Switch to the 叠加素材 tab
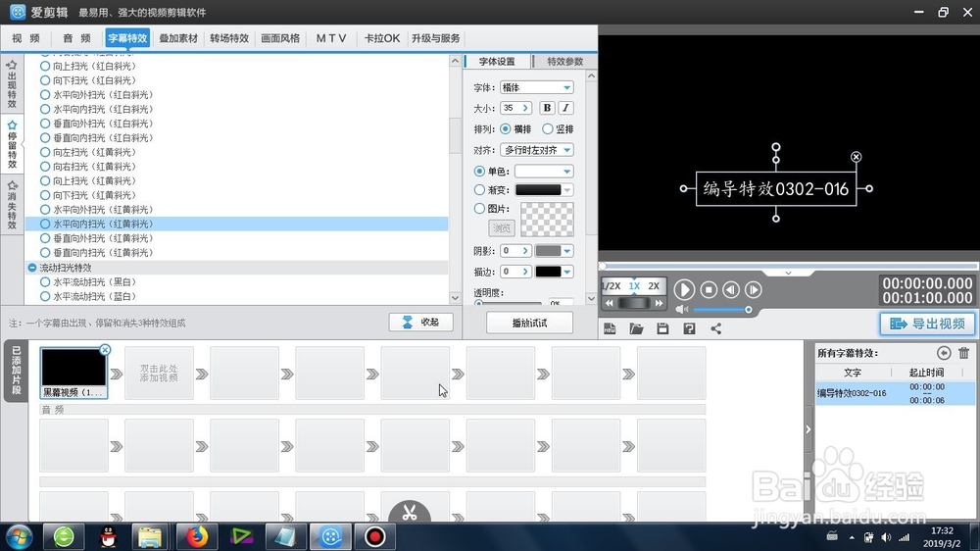The width and height of the screenshot is (980, 551). pyautogui.click(x=178, y=38)
